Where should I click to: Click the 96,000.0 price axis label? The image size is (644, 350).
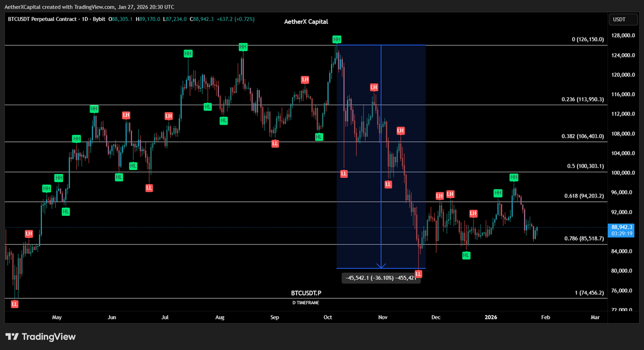pos(623,193)
